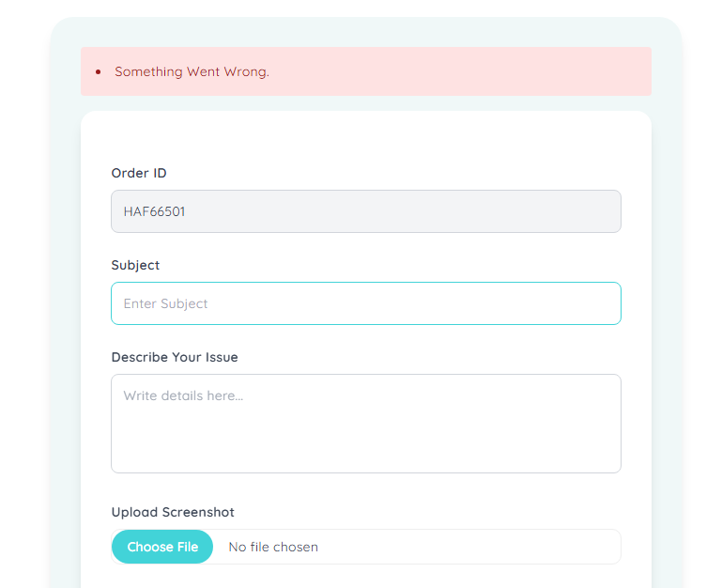The width and height of the screenshot is (722, 588).
Task: Click the 'Subject' label
Action: click(135, 266)
